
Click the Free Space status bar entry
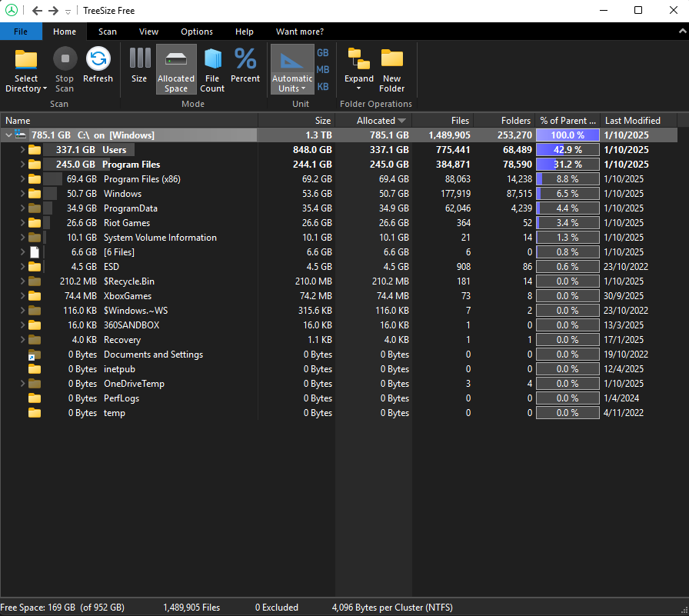click(x=62, y=608)
